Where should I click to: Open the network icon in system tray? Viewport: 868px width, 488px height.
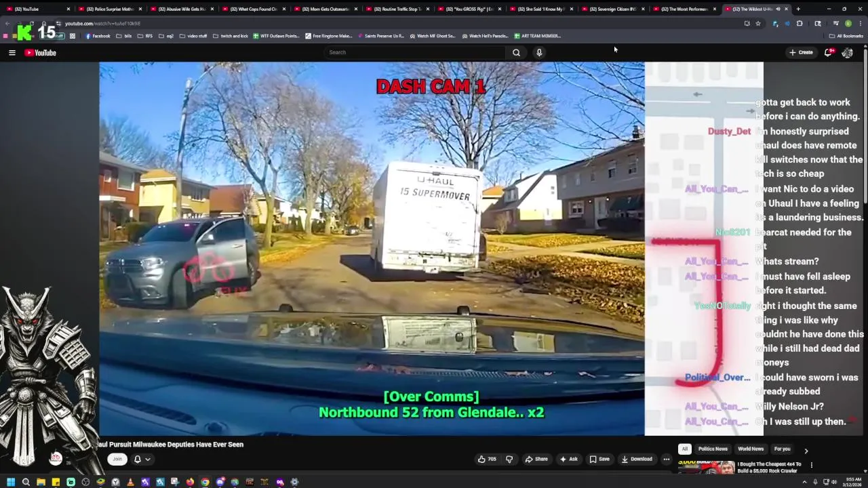(825, 482)
